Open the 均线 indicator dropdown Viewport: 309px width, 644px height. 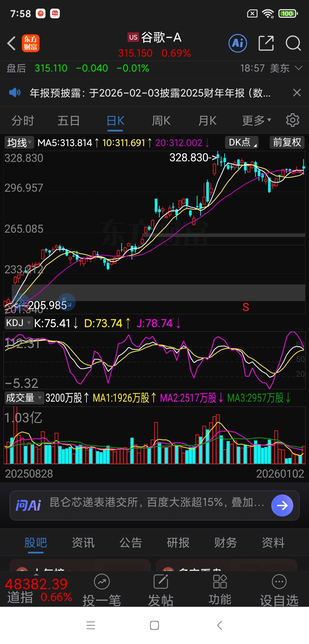pos(19,142)
